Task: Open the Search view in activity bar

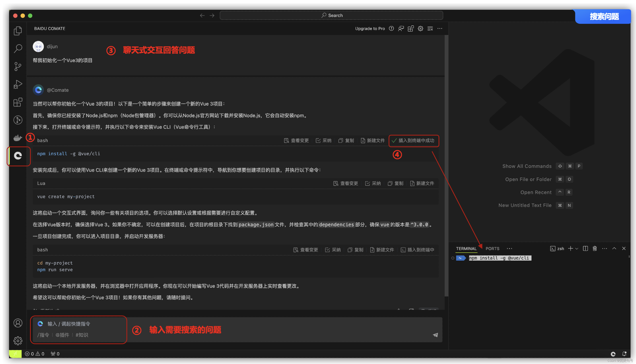Action: tap(18, 49)
